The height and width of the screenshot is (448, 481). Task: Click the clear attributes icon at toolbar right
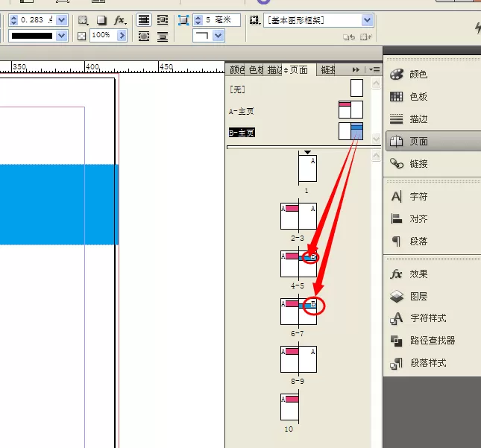pos(366,37)
